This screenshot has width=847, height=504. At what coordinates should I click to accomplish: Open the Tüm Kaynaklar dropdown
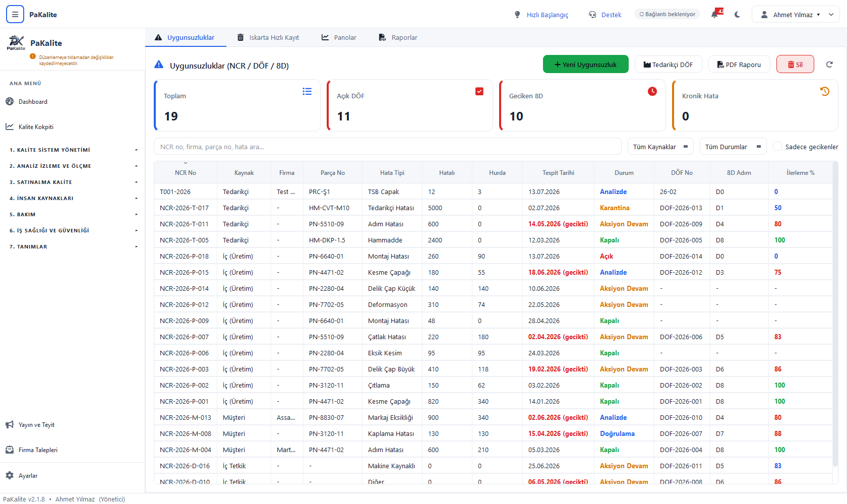click(x=660, y=146)
